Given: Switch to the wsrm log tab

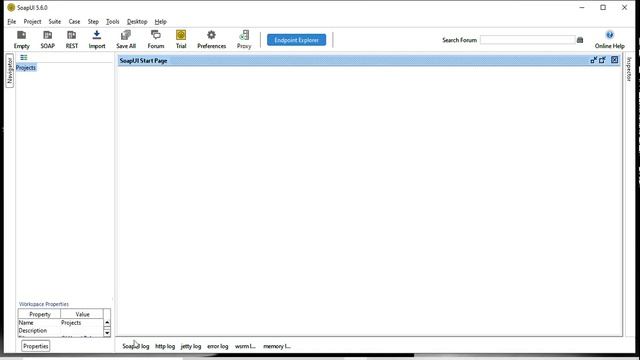Looking at the screenshot, I should point(245,346).
